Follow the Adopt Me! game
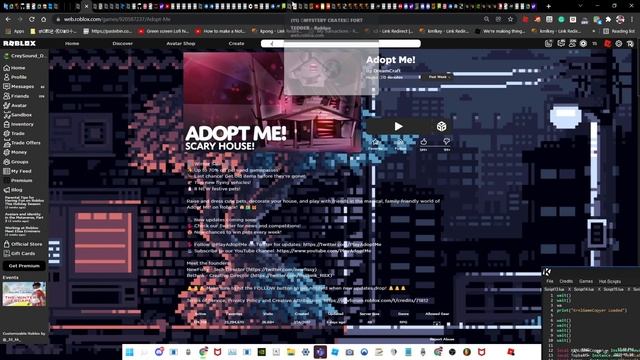640x360 pixels. pyautogui.click(x=400, y=144)
